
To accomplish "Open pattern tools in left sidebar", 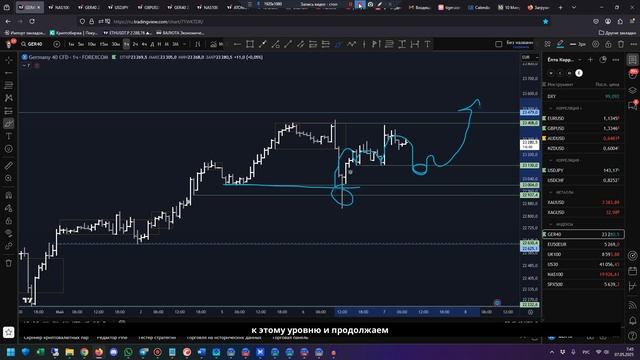I will (9, 98).
